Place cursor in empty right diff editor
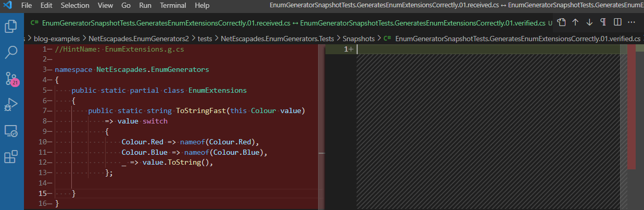The image size is (644, 210). click(488, 49)
